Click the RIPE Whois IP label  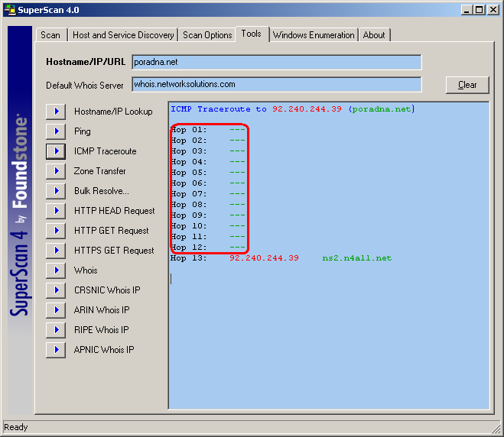(102, 330)
